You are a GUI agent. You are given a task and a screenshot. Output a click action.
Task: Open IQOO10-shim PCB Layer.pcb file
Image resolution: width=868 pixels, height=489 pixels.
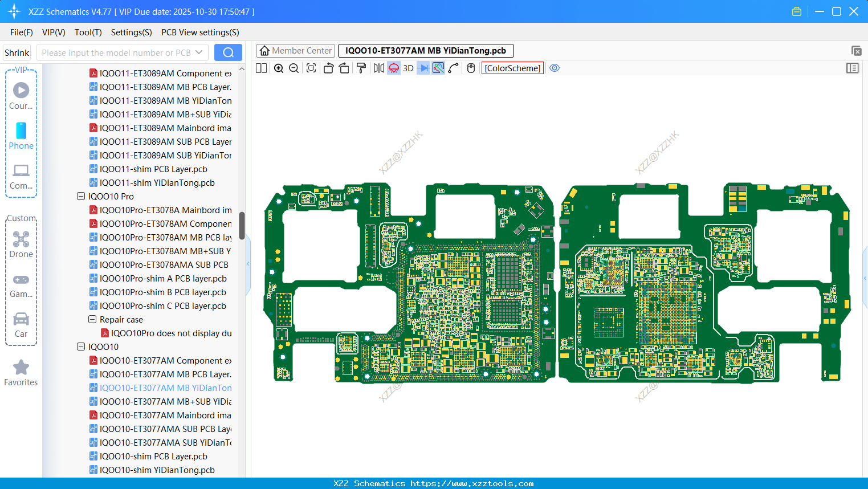pyautogui.click(x=153, y=457)
